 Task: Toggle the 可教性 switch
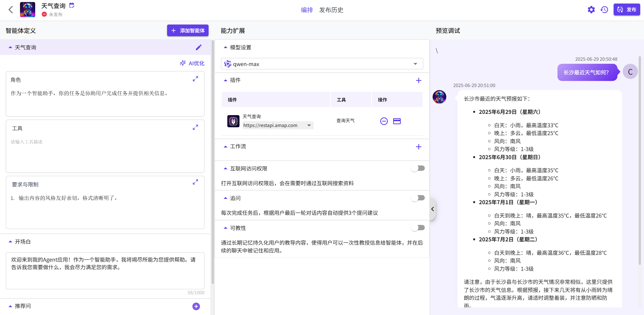click(418, 228)
